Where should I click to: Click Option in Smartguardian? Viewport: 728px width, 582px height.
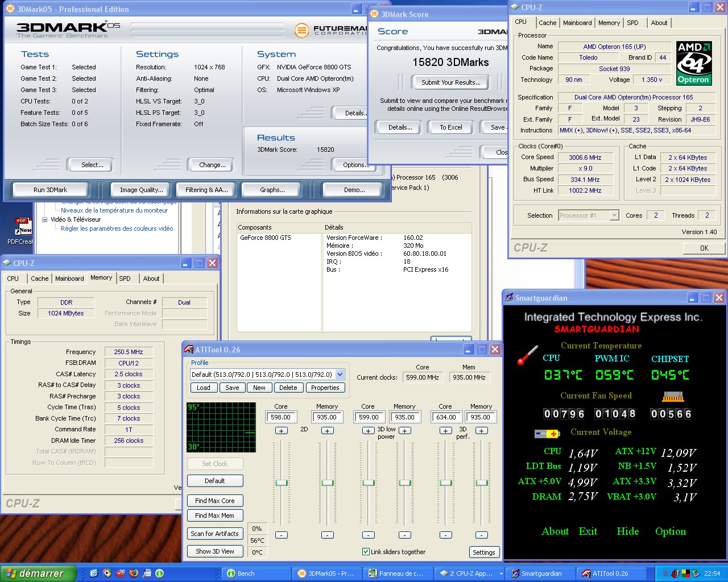tap(671, 531)
